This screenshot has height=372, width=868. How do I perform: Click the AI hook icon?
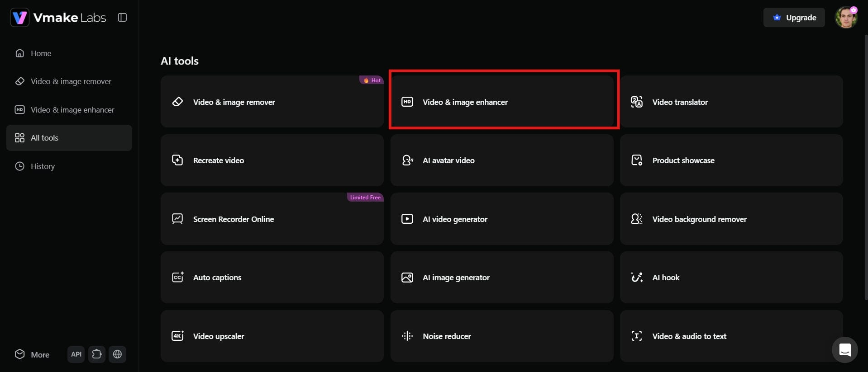(x=637, y=278)
